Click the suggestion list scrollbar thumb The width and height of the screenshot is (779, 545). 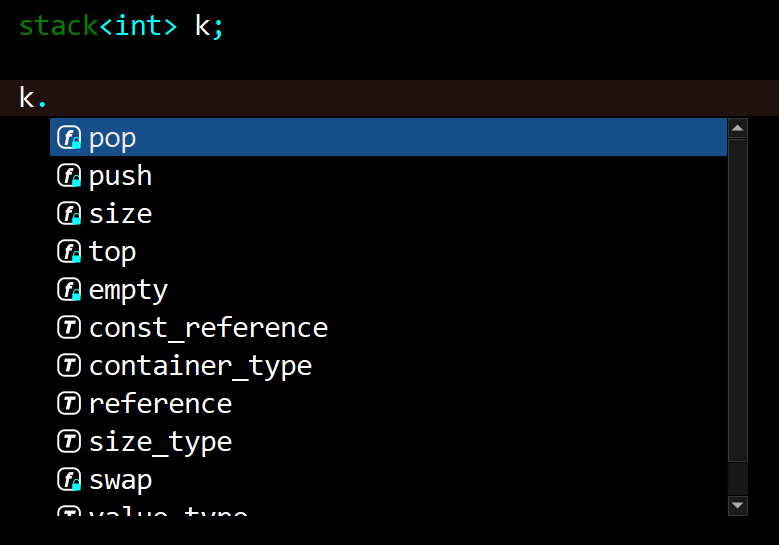click(738, 301)
